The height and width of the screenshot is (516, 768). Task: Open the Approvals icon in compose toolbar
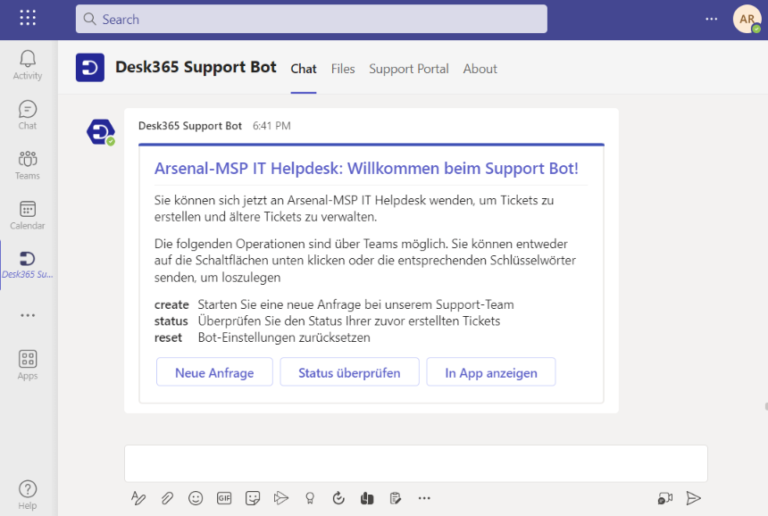(x=395, y=498)
